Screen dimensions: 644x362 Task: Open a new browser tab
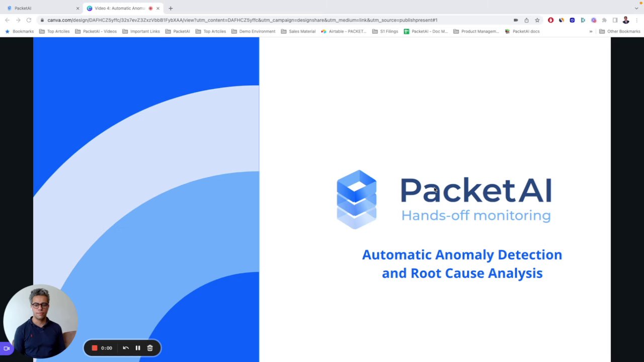[x=171, y=8]
